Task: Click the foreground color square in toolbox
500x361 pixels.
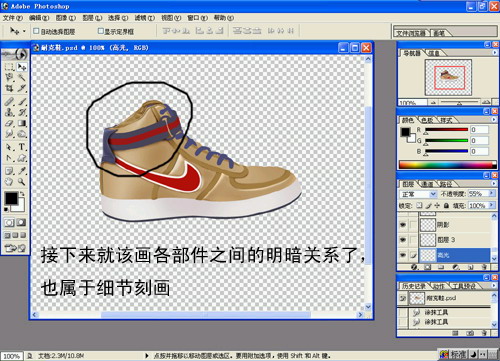Action: click(x=11, y=198)
